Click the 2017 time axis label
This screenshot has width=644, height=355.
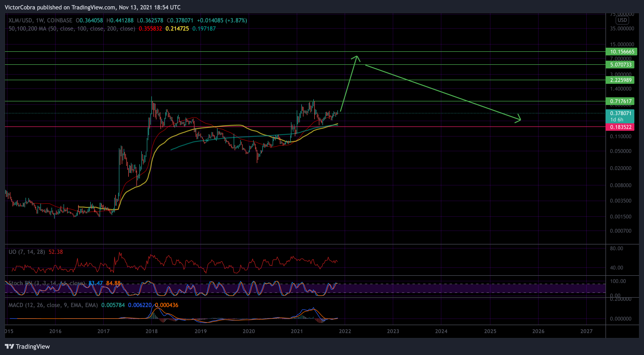click(103, 331)
